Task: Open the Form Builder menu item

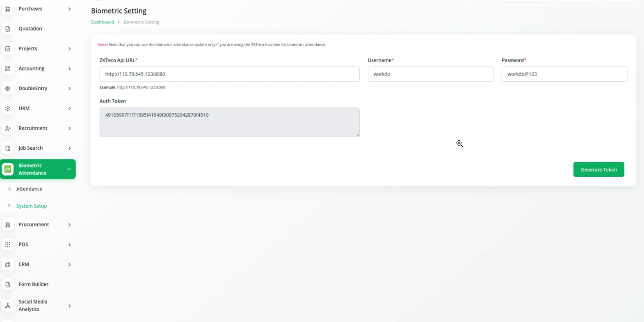Action: [33, 284]
